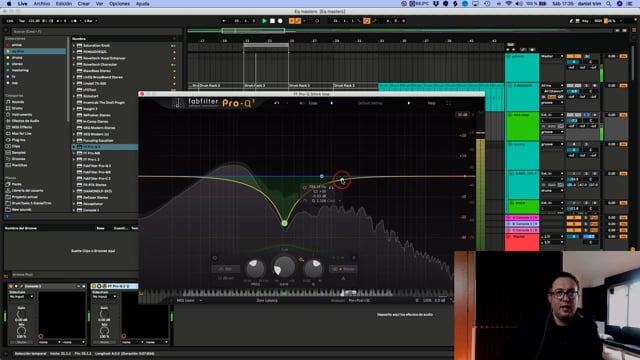Arm the Arrangement Record button
Screen dimensions: 640x360
click(x=280, y=21)
